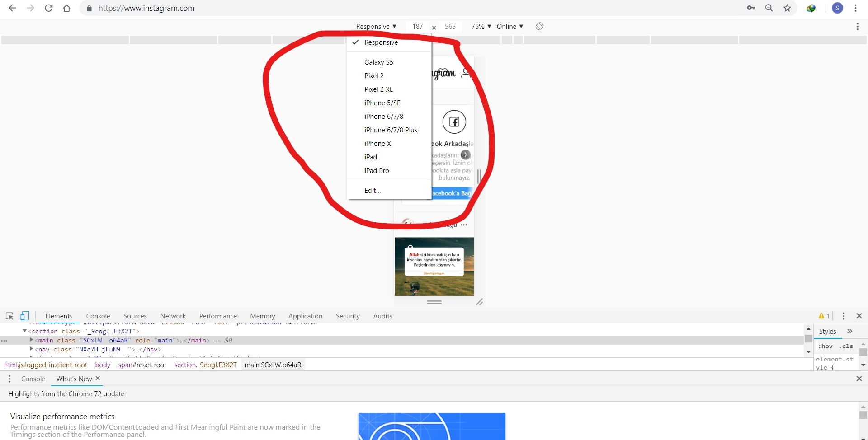Switch to the Console tab
The width and height of the screenshot is (868, 440).
[98, 316]
